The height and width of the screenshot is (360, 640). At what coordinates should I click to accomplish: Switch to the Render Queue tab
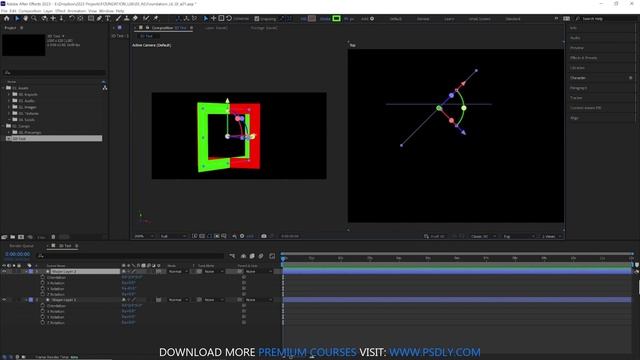click(22, 246)
